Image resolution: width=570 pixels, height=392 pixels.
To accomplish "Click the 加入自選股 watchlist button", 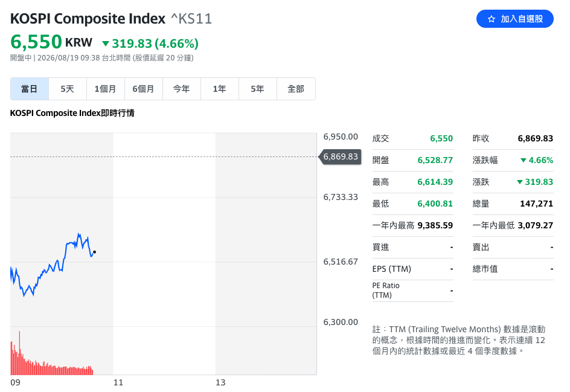I will (x=514, y=19).
